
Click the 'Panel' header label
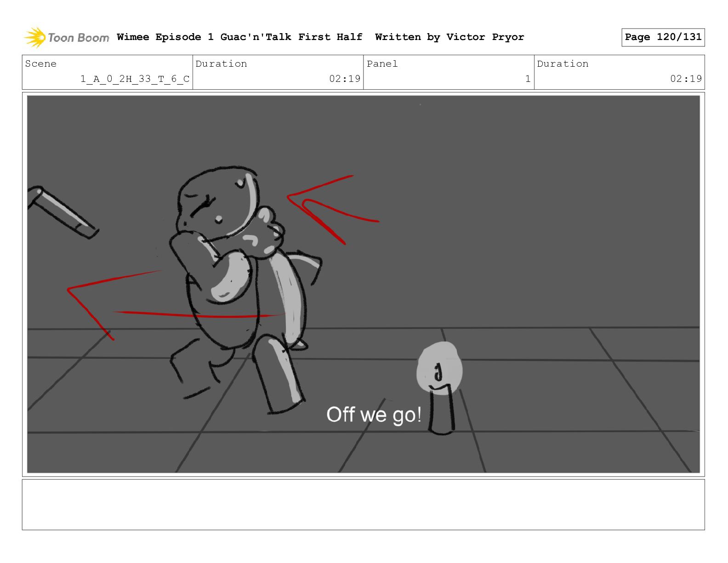point(382,64)
